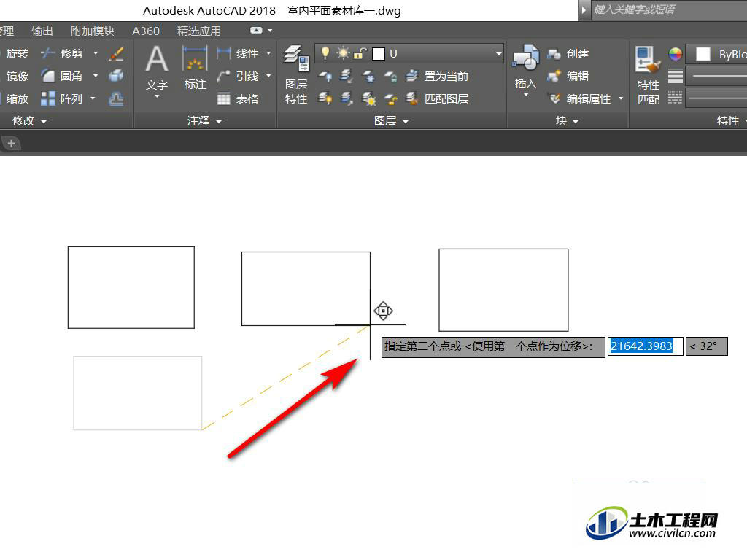
Task: Toggle layer U on/off lightbulb
Action: click(x=325, y=52)
